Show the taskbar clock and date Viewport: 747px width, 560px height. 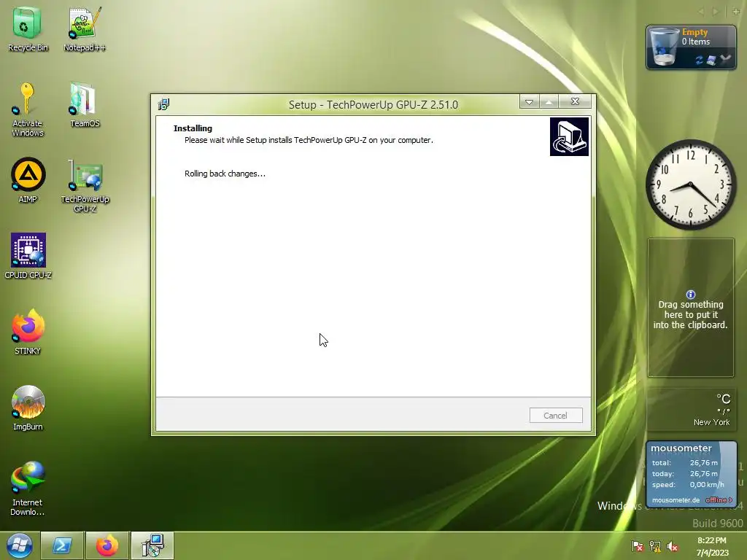tap(712, 546)
